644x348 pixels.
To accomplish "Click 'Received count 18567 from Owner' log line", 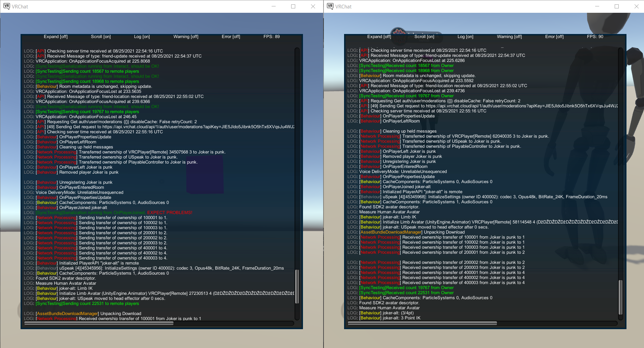I will (401, 66).
